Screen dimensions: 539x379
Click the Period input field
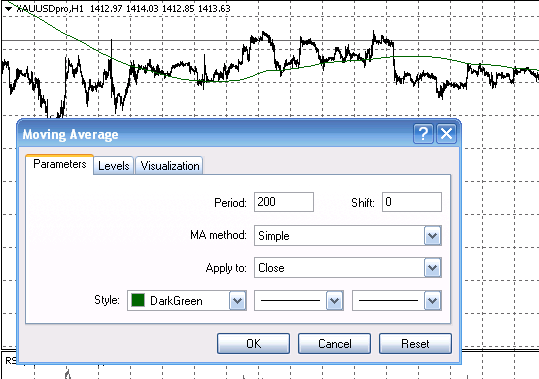click(284, 202)
